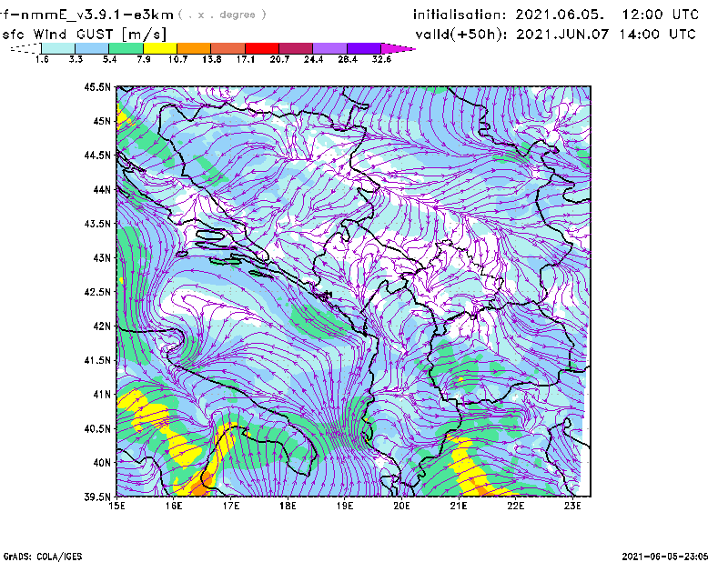Viewport: 728px width, 562px height.
Task: Click the 41N latitude label
Action: 102,395
